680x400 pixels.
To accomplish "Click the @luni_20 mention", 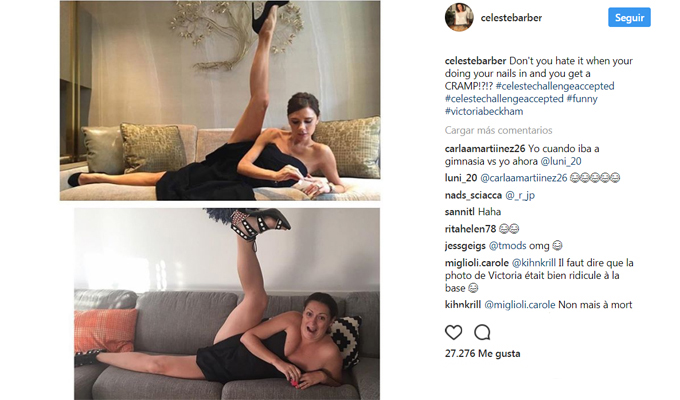I will pyautogui.click(x=561, y=161).
